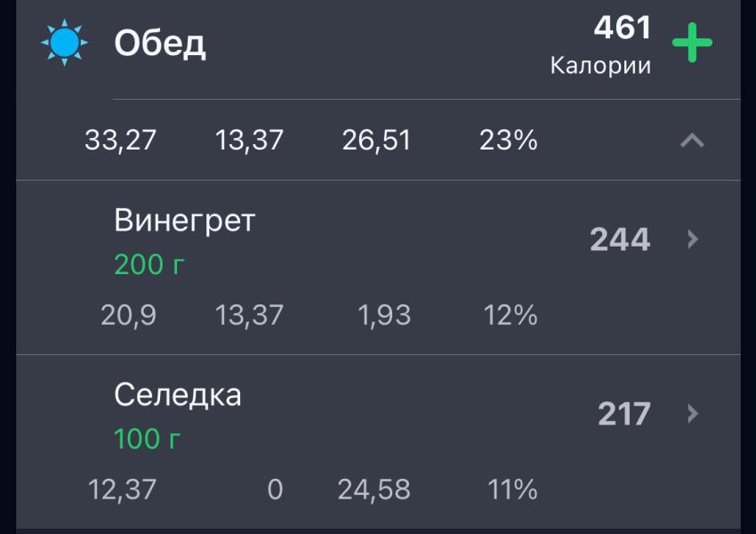Click the 200 г portion of Винегрет
The image size is (756, 534).
pyautogui.click(x=149, y=264)
